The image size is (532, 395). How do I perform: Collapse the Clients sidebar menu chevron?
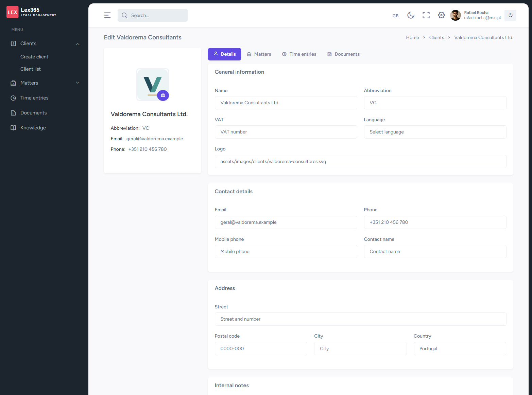point(78,44)
